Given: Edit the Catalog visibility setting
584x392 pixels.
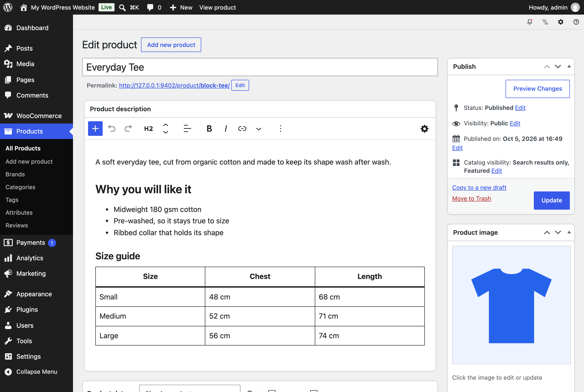Looking at the screenshot, I should [x=496, y=171].
